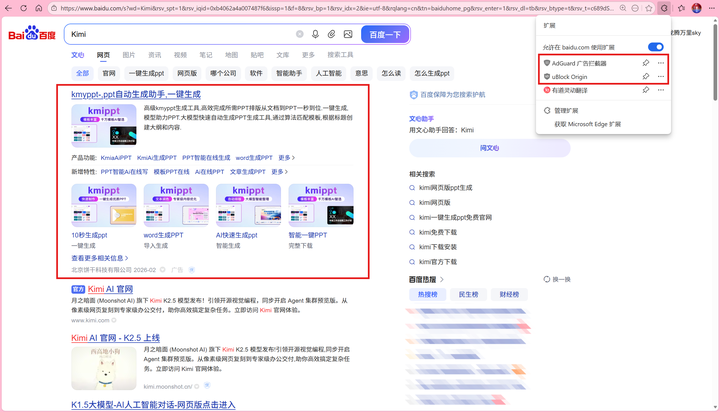Select the 财经榜 tab
720x412 pixels.
(x=509, y=294)
